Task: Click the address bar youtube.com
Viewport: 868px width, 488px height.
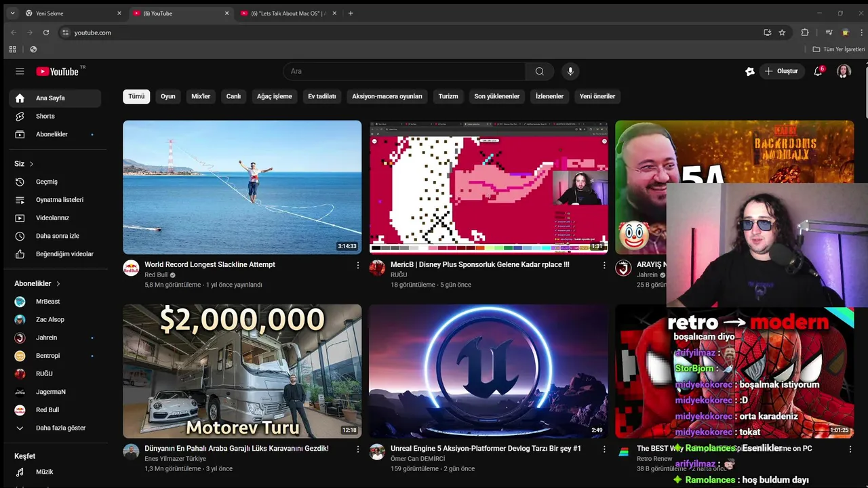Action: (x=407, y=33)
